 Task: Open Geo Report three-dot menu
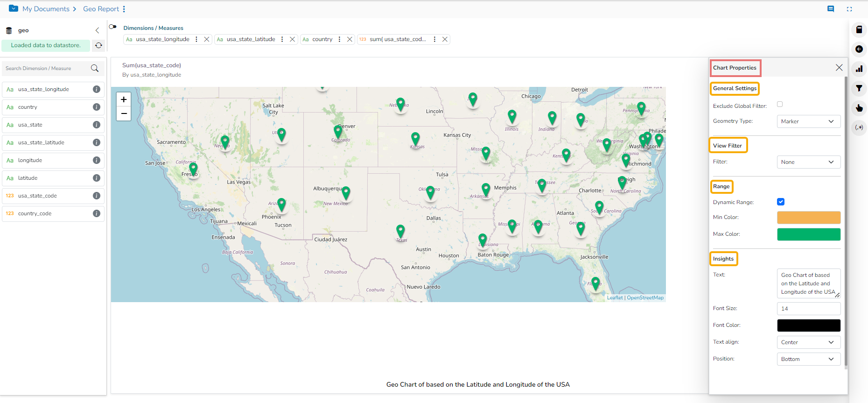point(124,9)
